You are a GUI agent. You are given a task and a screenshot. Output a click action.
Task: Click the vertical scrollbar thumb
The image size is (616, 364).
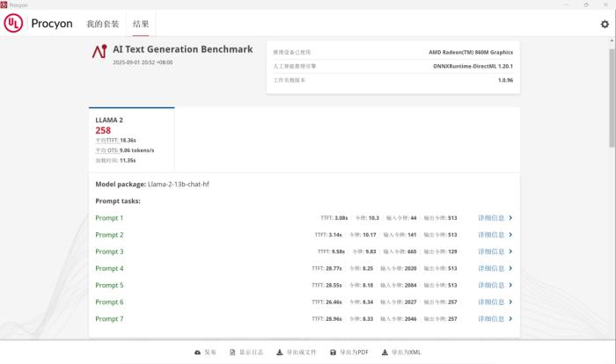612,98
